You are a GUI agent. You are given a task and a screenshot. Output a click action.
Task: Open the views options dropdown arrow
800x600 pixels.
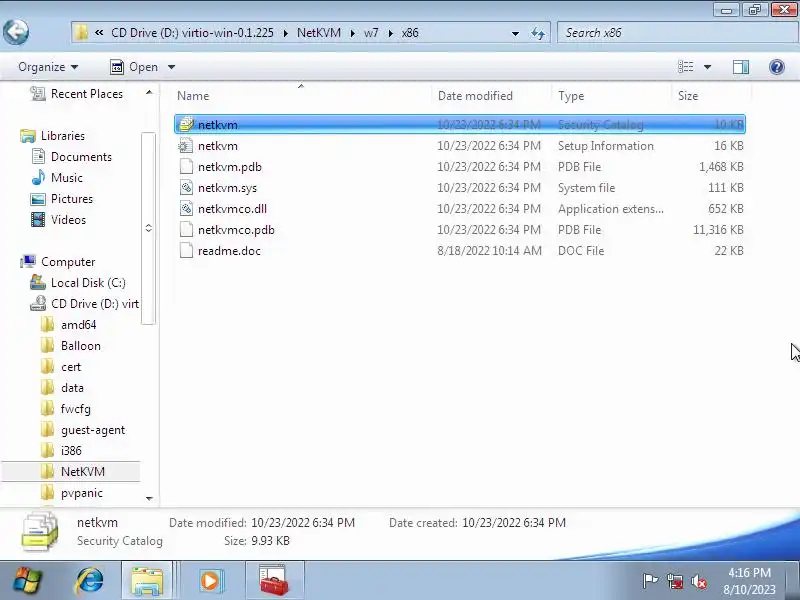click(707, 67)
